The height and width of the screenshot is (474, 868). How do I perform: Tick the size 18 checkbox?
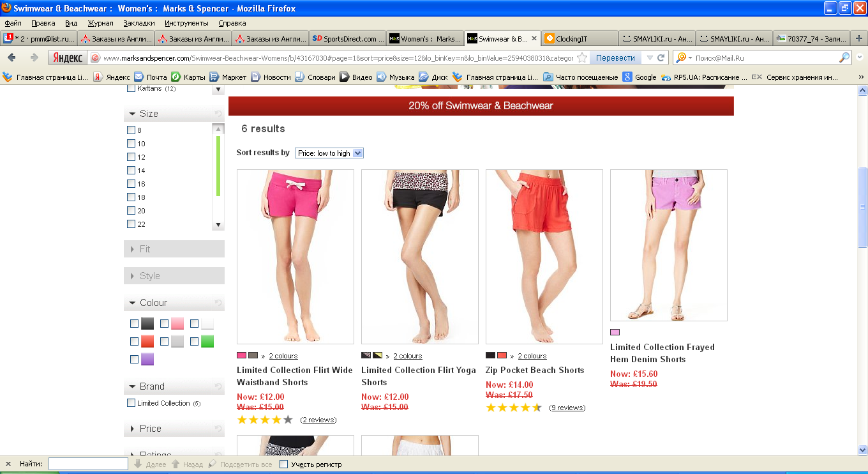[x=131, y=197]
